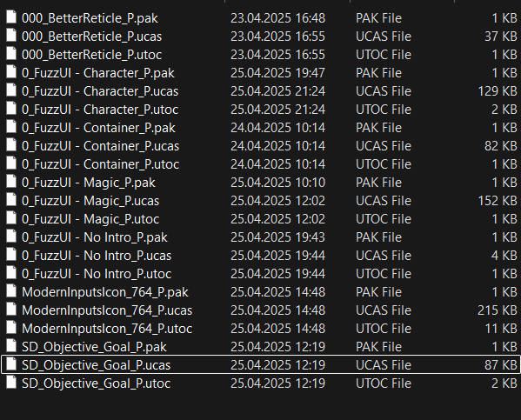Image resolution: width=521 pixels, height=420 pixels.
Task: Select the icon of 0_FuzzUI - Magic_P.utoc
Action: 11,218
